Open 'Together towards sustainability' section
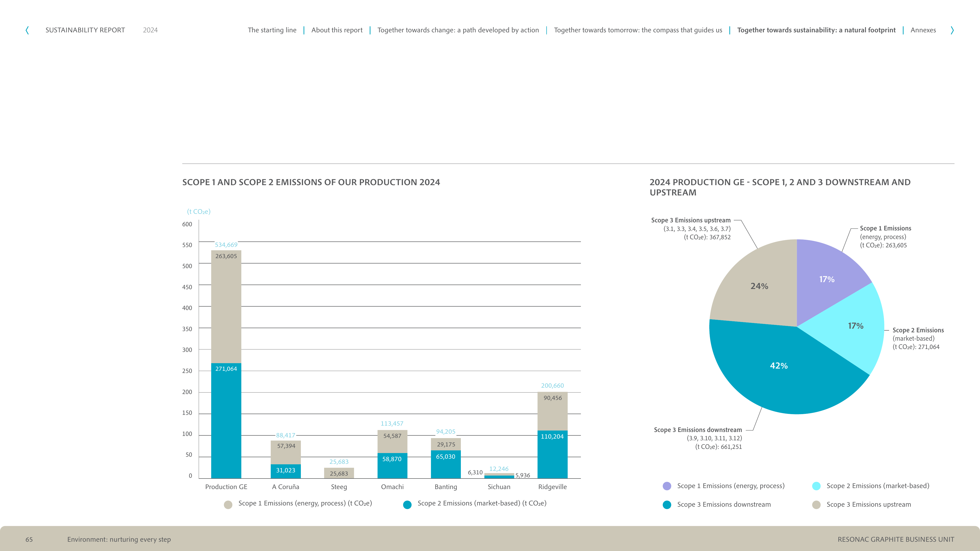 816,30
